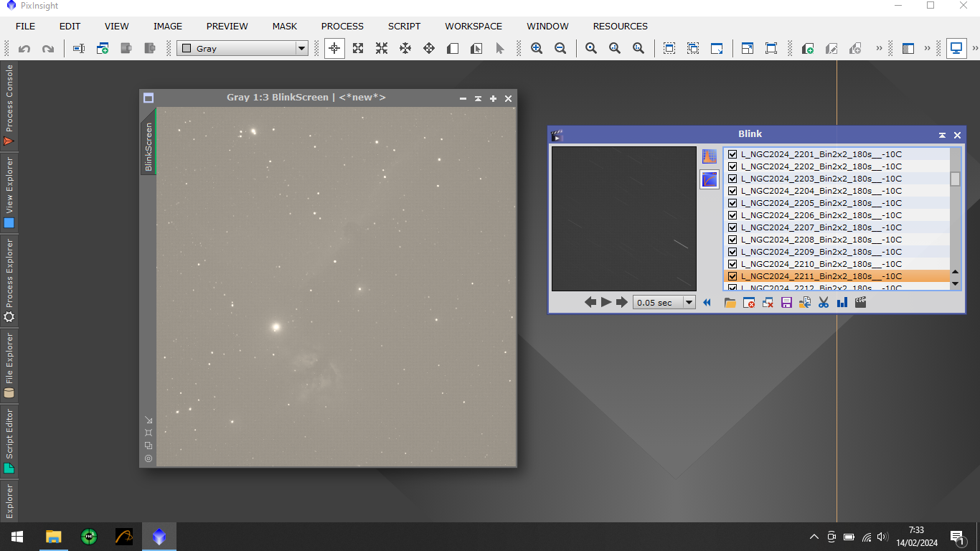Open the Process Console side panel
The width and height of the screenshot is (980, 551).
[x=9, y=105]
